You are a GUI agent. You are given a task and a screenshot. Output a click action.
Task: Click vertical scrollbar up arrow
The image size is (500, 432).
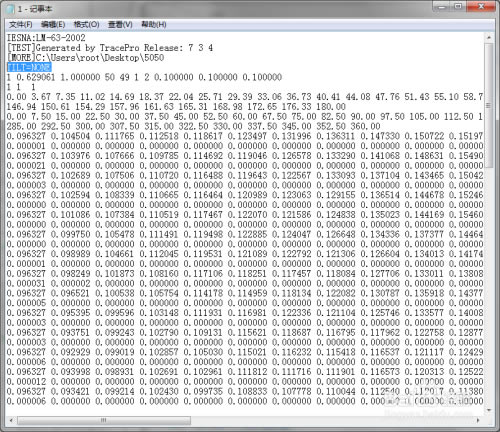[x=489, y=38]
